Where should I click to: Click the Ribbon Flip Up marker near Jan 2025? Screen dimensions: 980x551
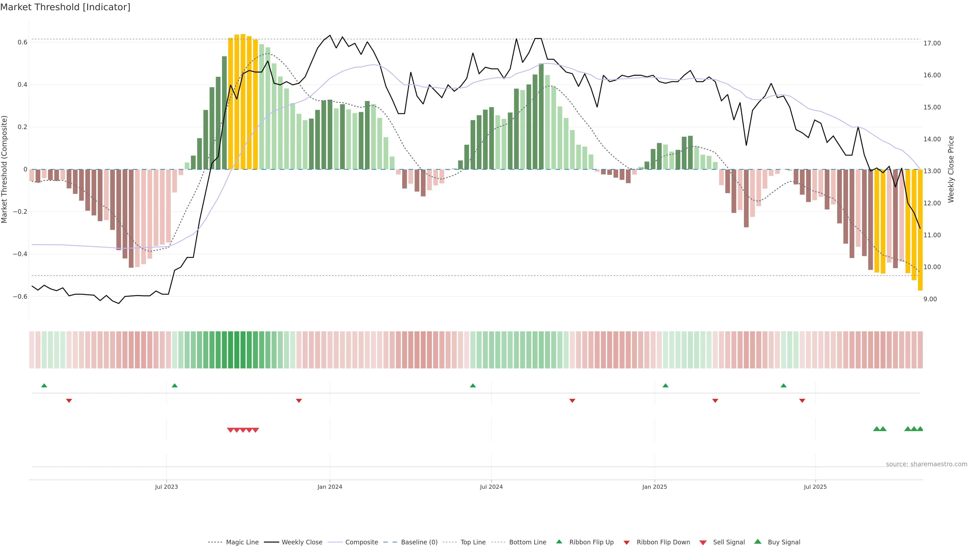pyautogui.click(x=665, y=386)
